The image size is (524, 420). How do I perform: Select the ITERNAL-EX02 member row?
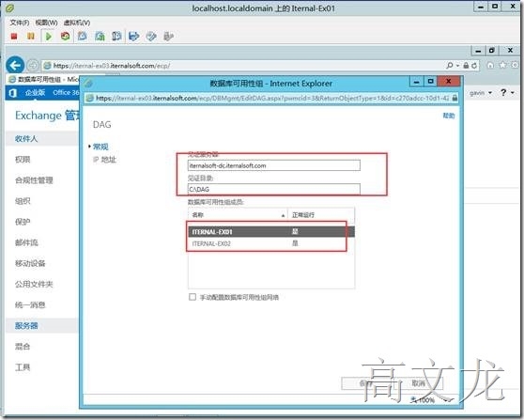pyautogui.click(x=271, y=243)
